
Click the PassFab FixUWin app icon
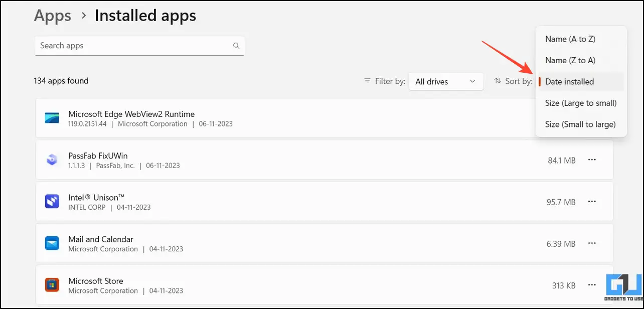(52, 160)
